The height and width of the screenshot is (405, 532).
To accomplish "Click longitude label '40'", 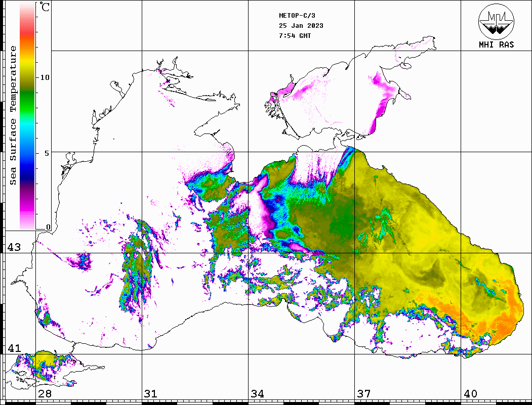I will [x=470, y=394].
